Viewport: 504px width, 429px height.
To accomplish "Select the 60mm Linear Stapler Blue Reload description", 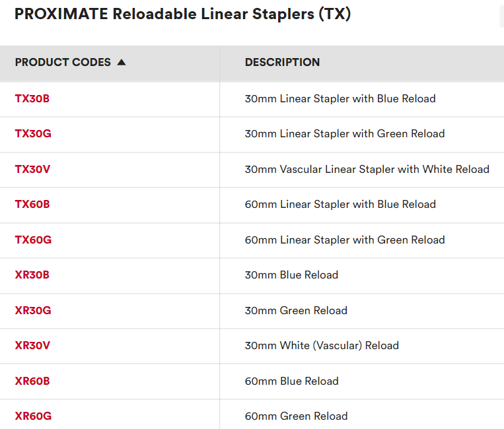I will [340, 205].
